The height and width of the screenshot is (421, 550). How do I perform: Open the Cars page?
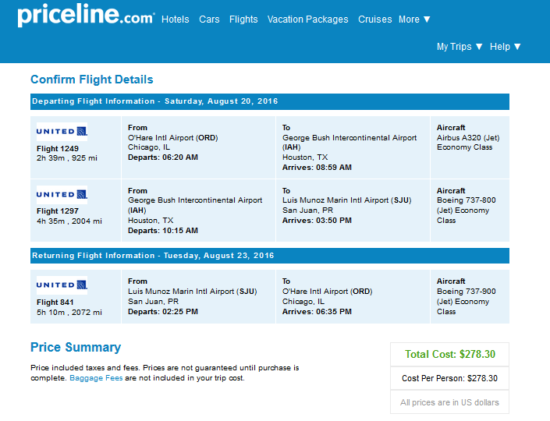(209, 19)
